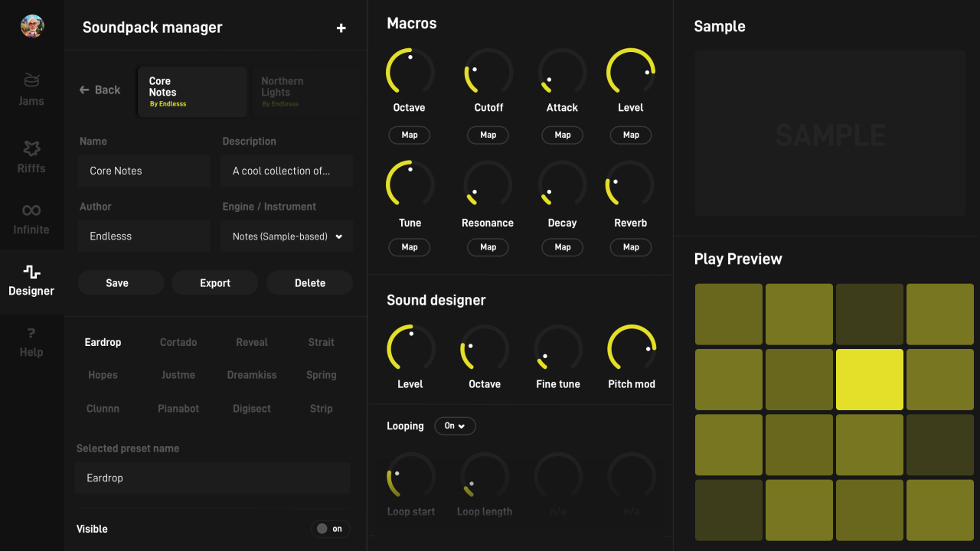This screenshot has height=551, width=980.
Task: Open the Infinite loop icon
Action: click(x=31, y=210)
